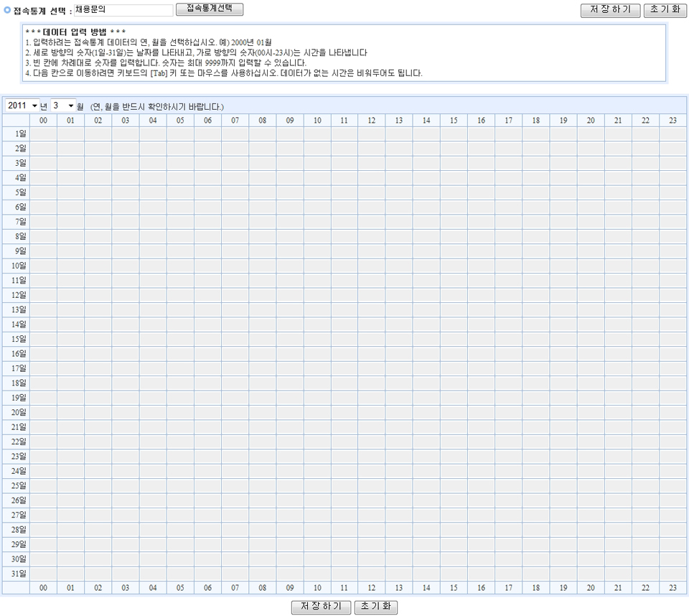Image resolution: width=689 pixels, height=616 pixels.
Task: Open the month dropdown showing 3
Action: pyautogui.click(x=62, y=106)
